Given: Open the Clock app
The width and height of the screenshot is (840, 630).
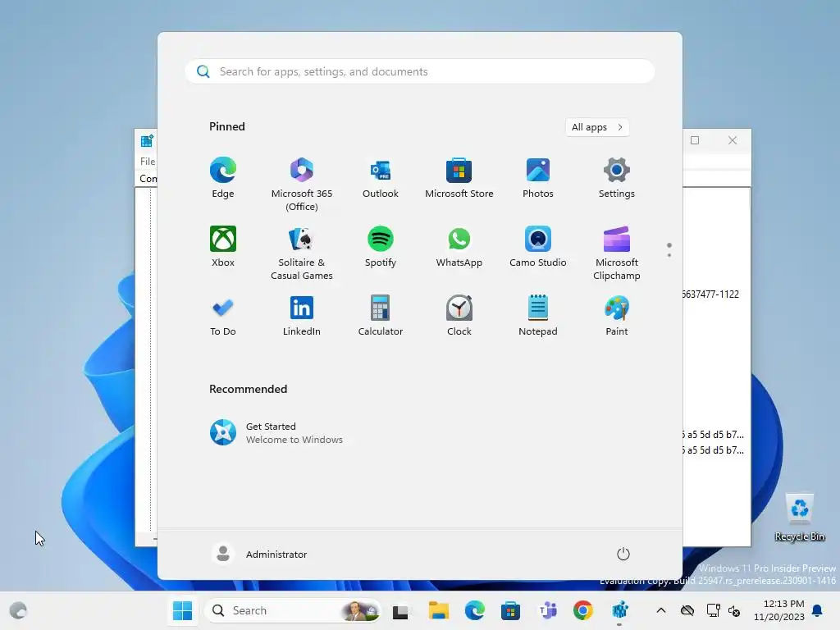Looking at the screenshot, I should [x=459, y=316].
